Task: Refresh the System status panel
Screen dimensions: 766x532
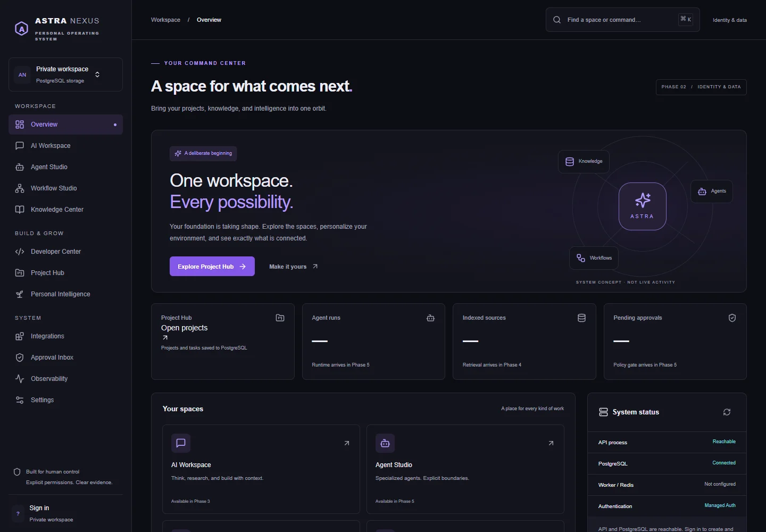Action: point(727,412)
